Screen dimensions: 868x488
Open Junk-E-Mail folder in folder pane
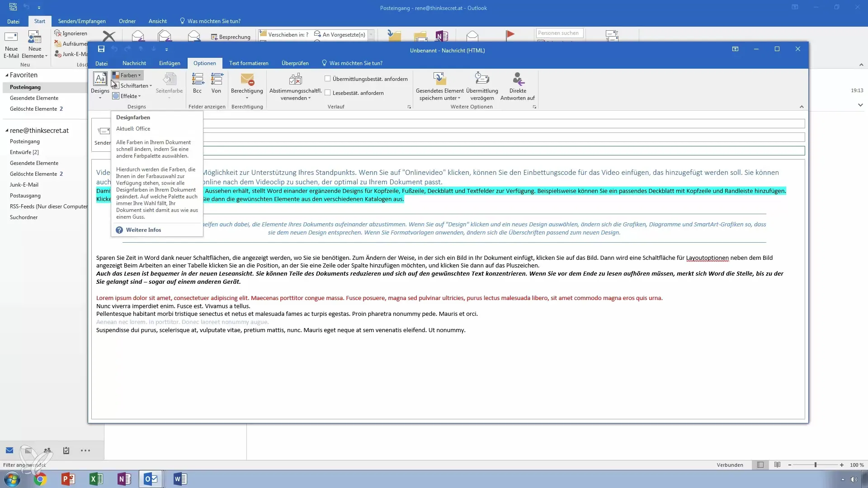(24, 185)
